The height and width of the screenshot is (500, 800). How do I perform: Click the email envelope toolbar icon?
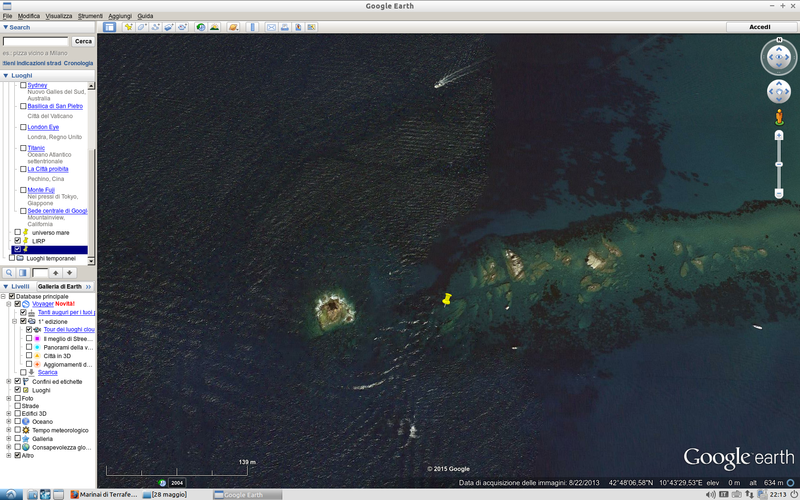click(x=271, y=27)
